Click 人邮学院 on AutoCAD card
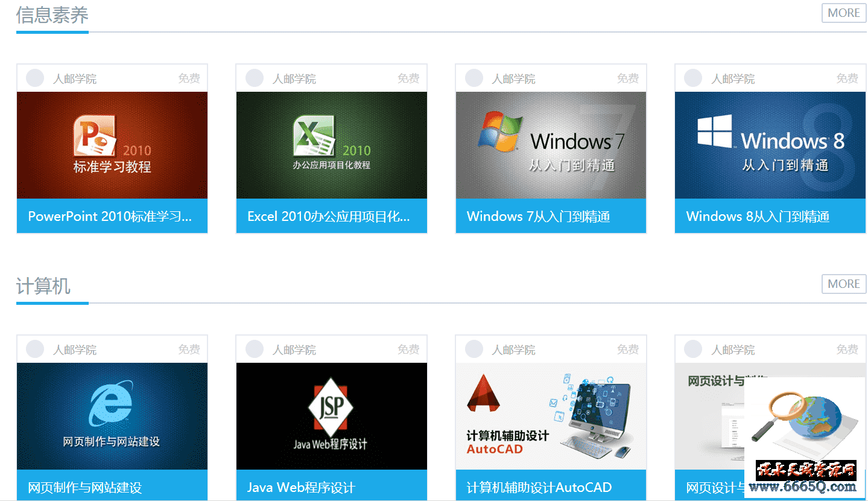 pyautogui.click(x=514, y=349)
